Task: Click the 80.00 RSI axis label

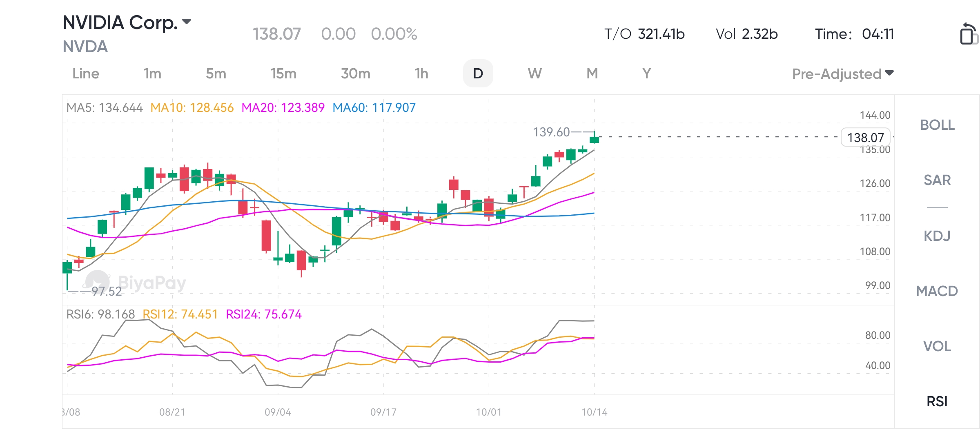Action: 878,335
